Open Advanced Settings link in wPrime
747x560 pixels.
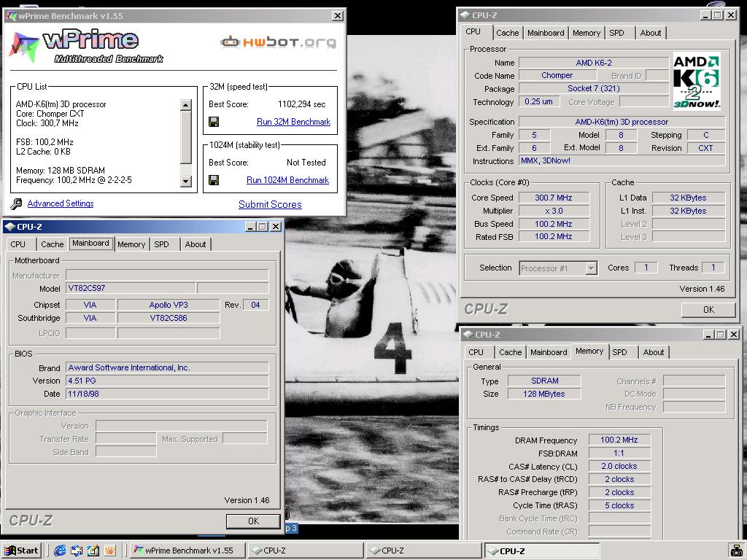tap(61, 203)
